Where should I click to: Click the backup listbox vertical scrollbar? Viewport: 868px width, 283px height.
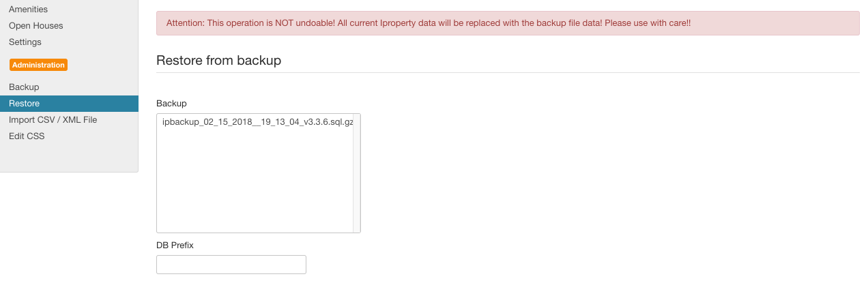click(x=356, y=173)
